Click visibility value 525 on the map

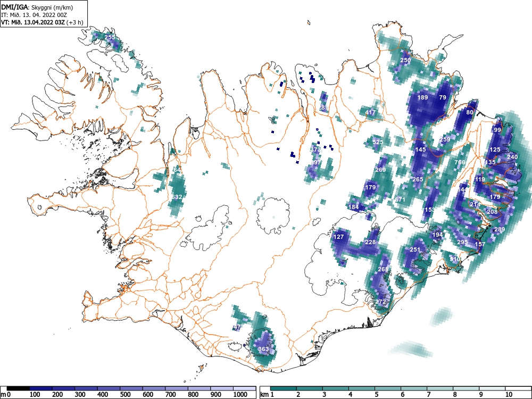click(x=378, y=142)
